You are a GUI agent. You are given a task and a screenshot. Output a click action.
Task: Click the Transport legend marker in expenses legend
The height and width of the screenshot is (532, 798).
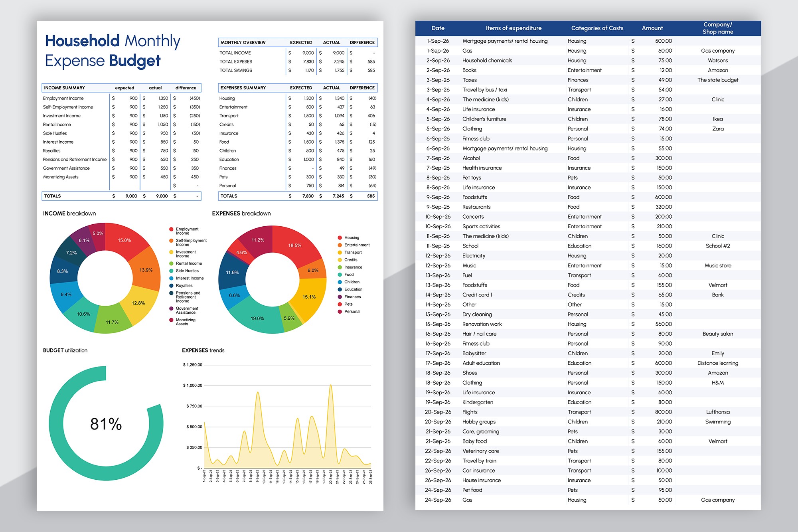(x=340, y=252)
